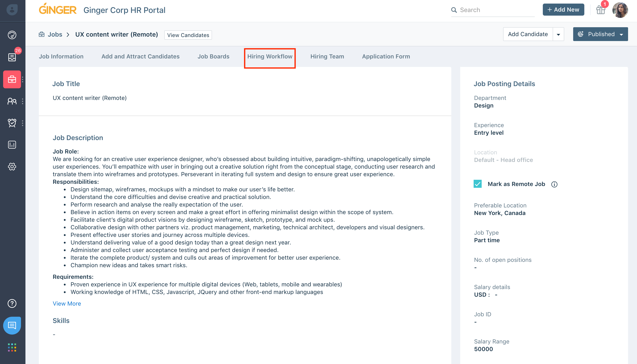Go to the Job Boards tab

(213, 56)
